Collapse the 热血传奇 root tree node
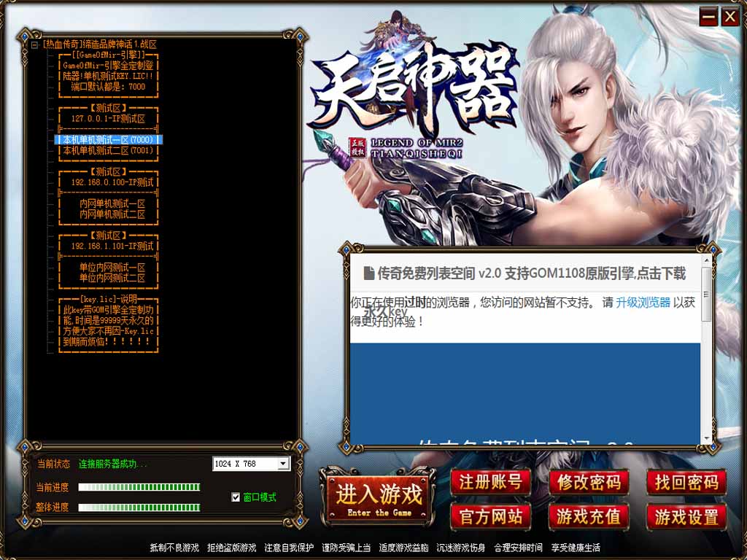This screenshot has width=747, height=560. coord(35,45)
